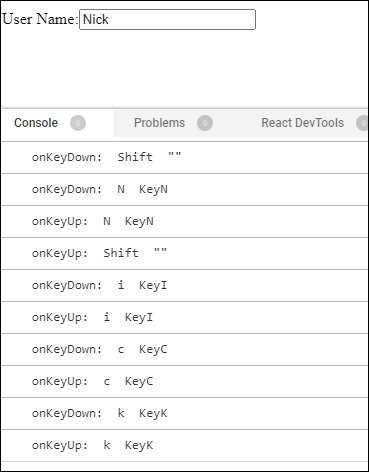The image size is (369, 472).
Task: Click the User Name label
Action: pyautogui.click(x=40, y=19)
